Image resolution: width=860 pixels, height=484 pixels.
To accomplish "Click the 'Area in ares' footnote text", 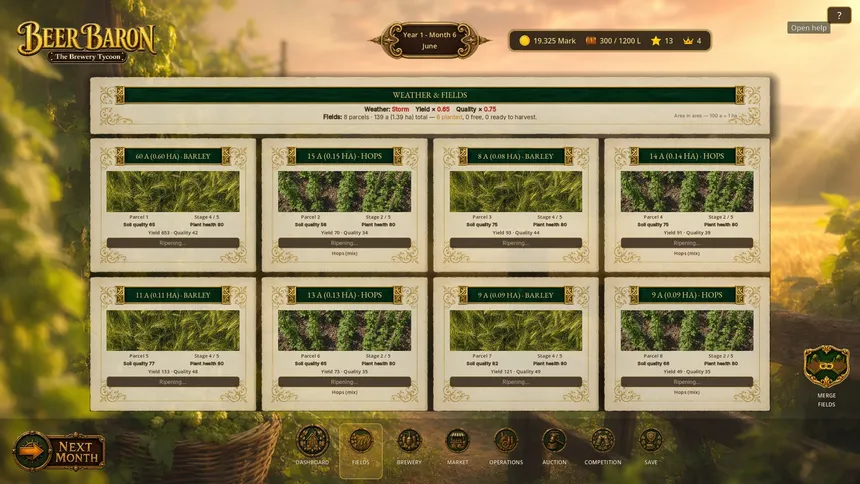I will point(705,116).
